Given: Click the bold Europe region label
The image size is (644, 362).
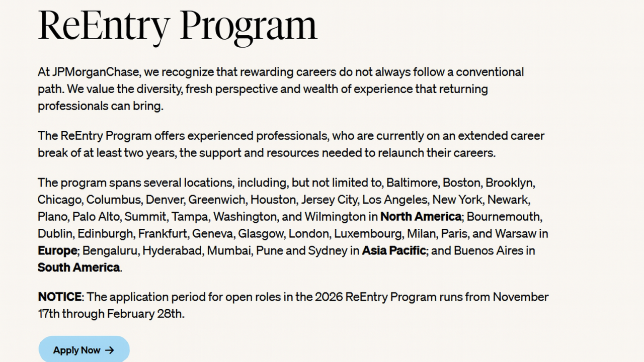Looking at the screenshot, I should click(x=57, y=250).
